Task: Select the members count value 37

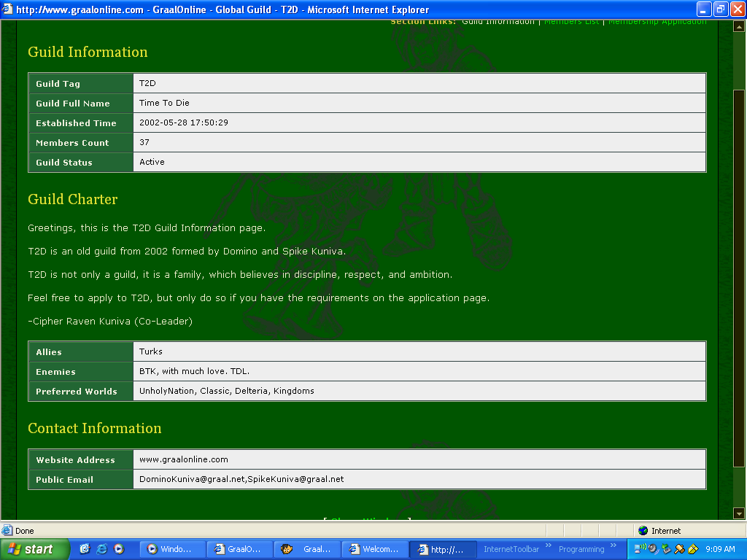Action: 144,142
